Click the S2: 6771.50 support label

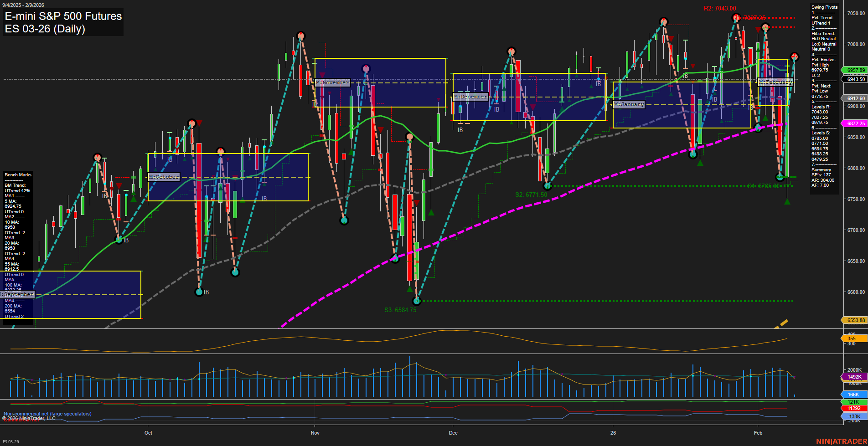point(532,193)
